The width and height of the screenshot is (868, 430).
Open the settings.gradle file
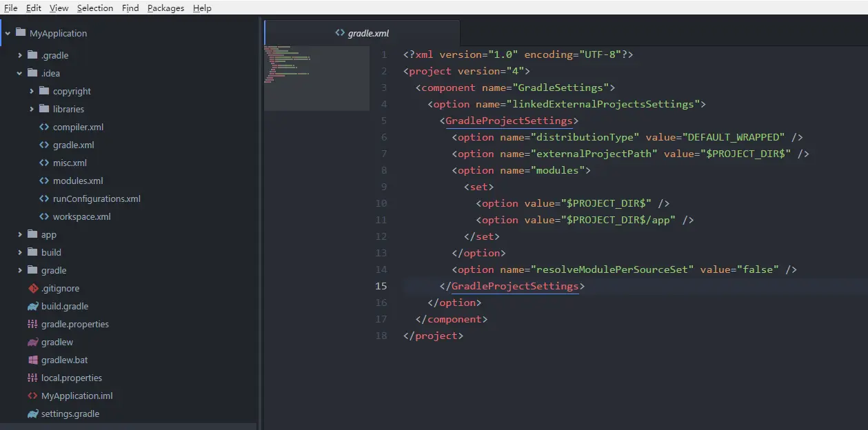70,413
